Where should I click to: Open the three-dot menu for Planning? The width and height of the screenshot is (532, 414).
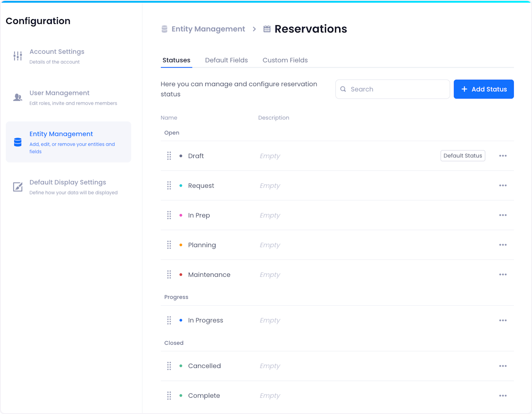click(503, 245)
